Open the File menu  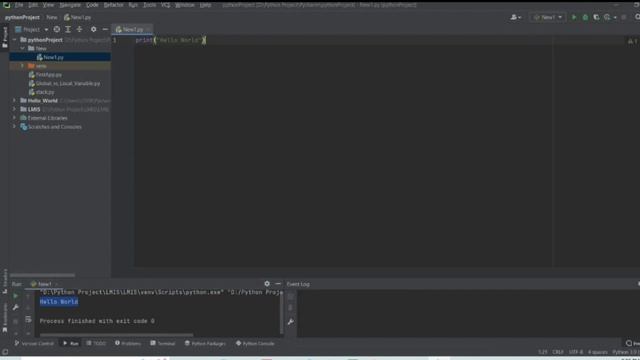pos(19,5)
